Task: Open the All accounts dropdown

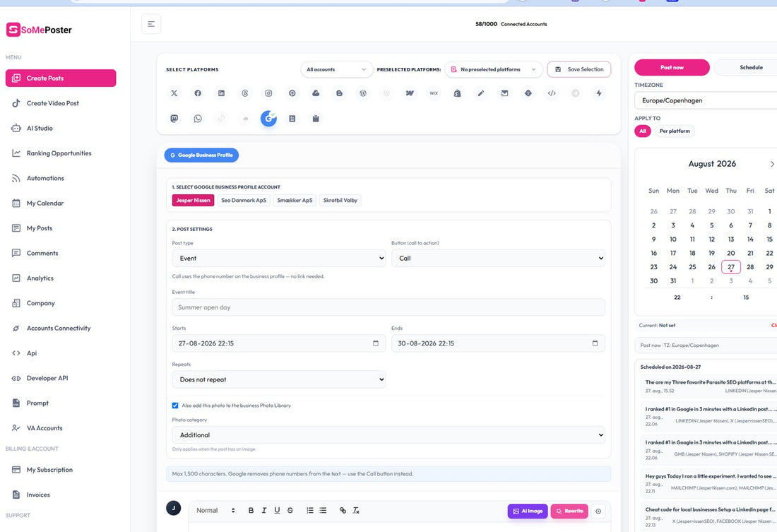Action: [x=336, y=69]
